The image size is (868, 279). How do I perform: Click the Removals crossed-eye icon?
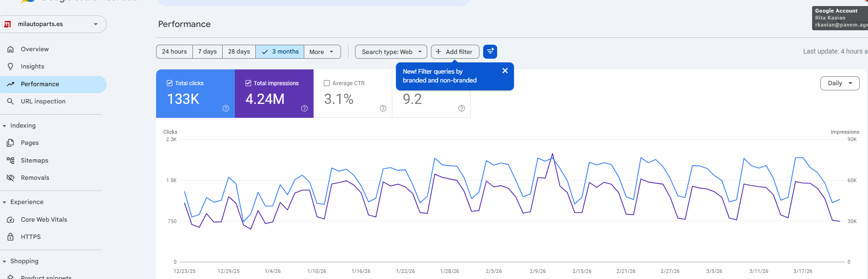point(10,178)
